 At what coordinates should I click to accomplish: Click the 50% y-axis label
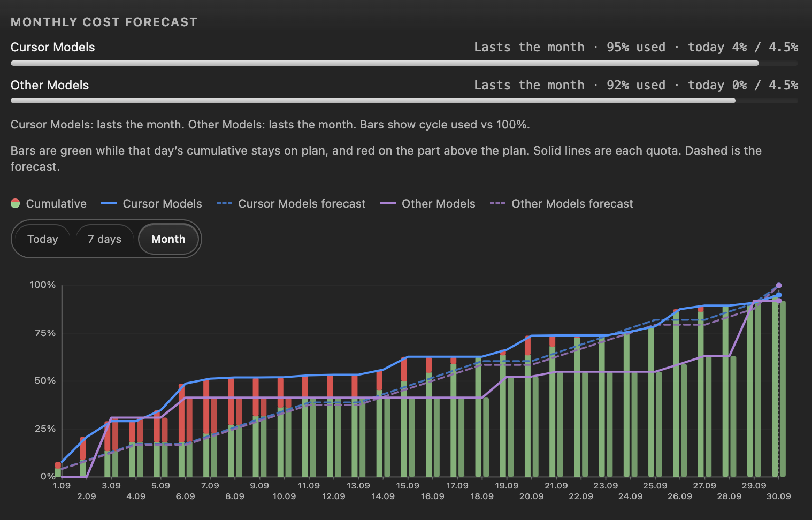45,381
